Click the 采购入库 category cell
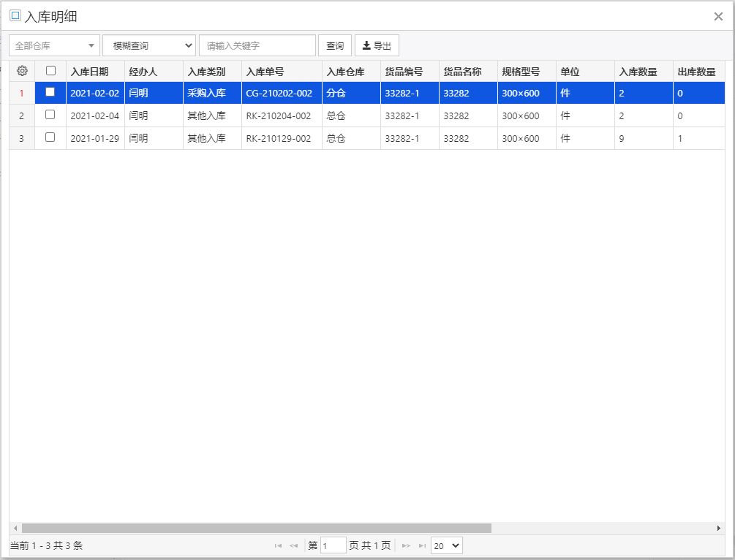735x560 pixels. click(212, 94)
